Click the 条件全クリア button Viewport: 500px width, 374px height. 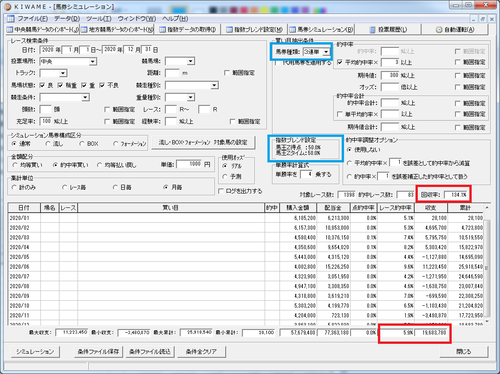pos(201,352)
